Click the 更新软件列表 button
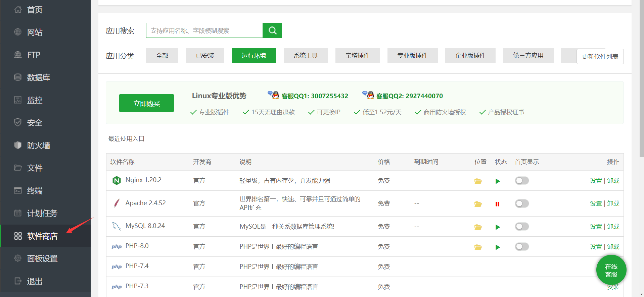Screen dimensions: 644x297 coord(600,56)
